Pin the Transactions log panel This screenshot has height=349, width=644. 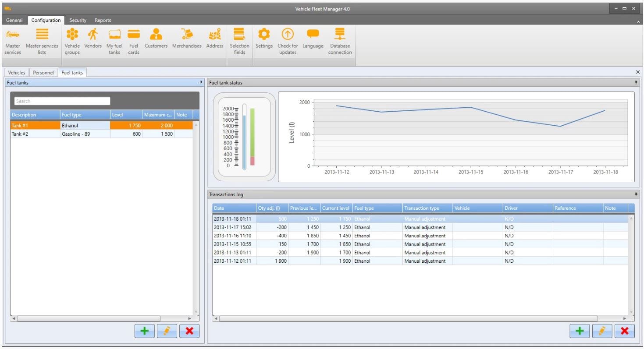click(x=637, y=194)
